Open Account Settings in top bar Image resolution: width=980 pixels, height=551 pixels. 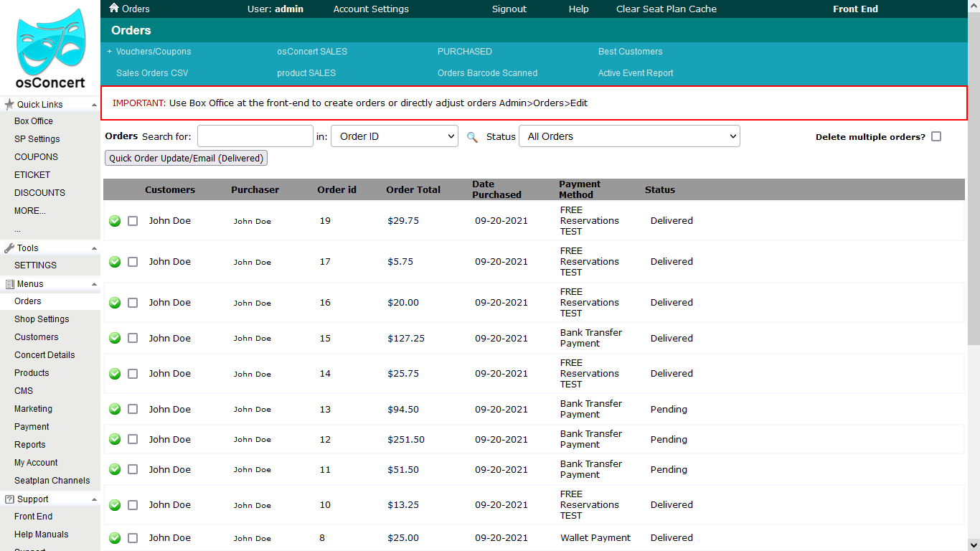[371, 9]
